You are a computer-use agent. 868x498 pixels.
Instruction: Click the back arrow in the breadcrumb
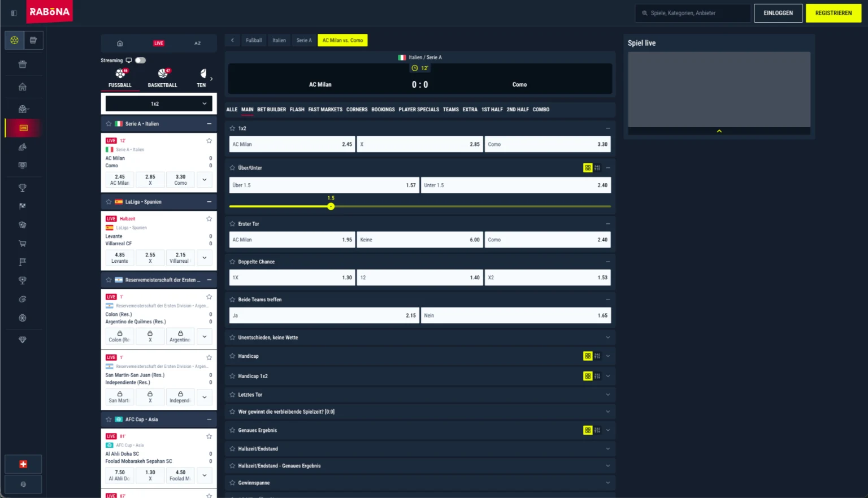coord(232,40)
